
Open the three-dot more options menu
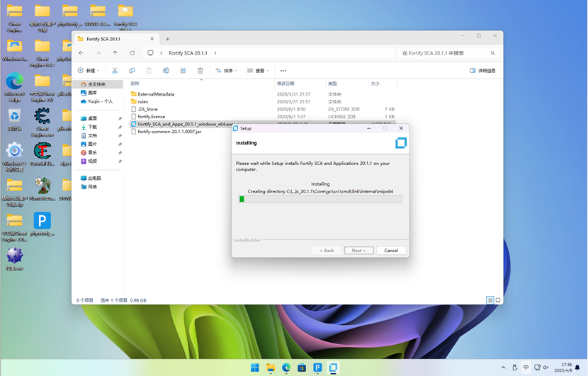point(283,71)
